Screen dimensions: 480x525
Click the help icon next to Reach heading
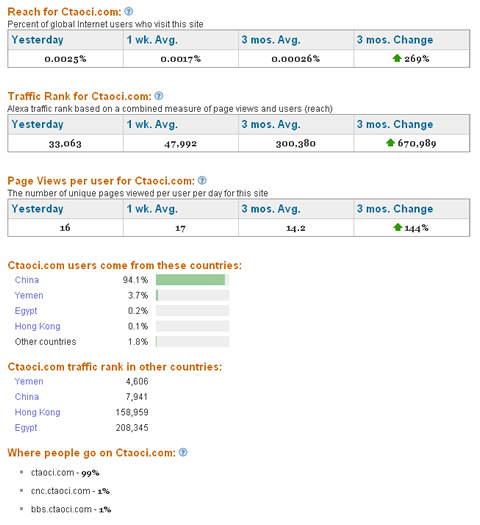129,11
